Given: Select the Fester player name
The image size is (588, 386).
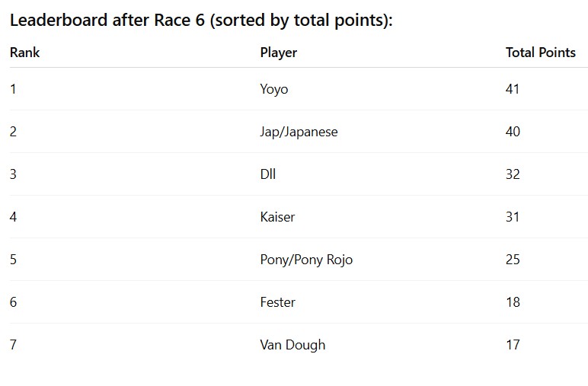Looking at the screenshot, I should pyautogui.click(x=277, y=302).
